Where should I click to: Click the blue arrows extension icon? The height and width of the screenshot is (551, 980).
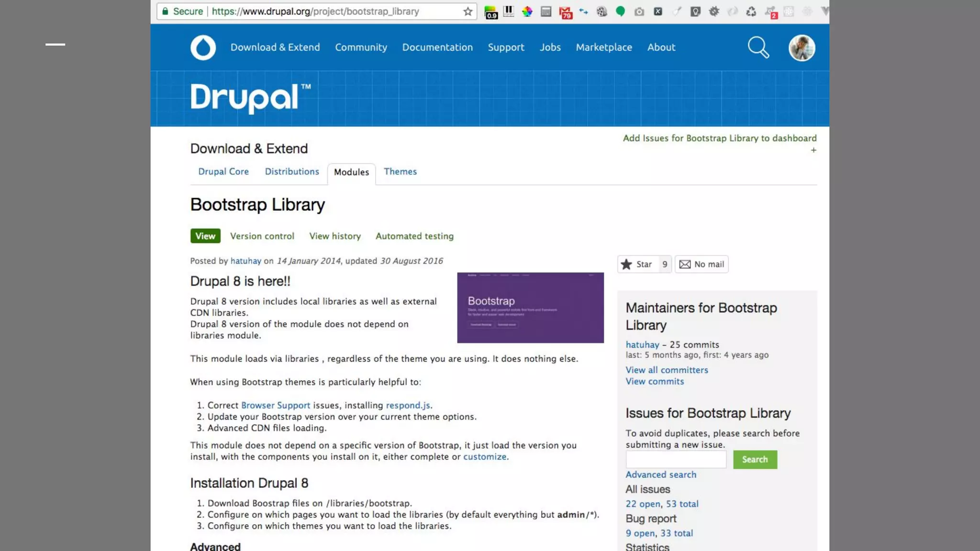point(583,11)
